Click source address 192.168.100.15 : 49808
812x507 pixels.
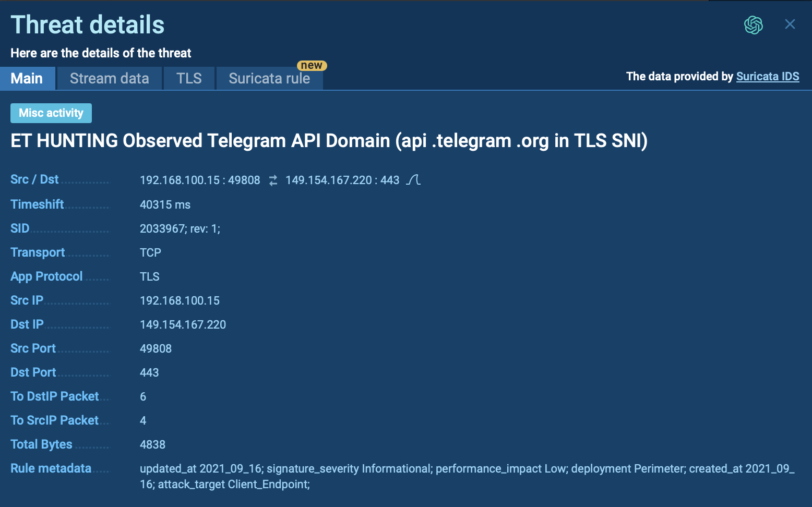point(200,180)
